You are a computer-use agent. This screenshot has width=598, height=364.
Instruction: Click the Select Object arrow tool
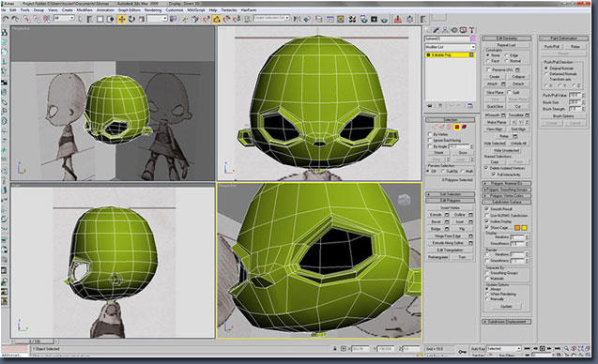click(x=80, y=19)
